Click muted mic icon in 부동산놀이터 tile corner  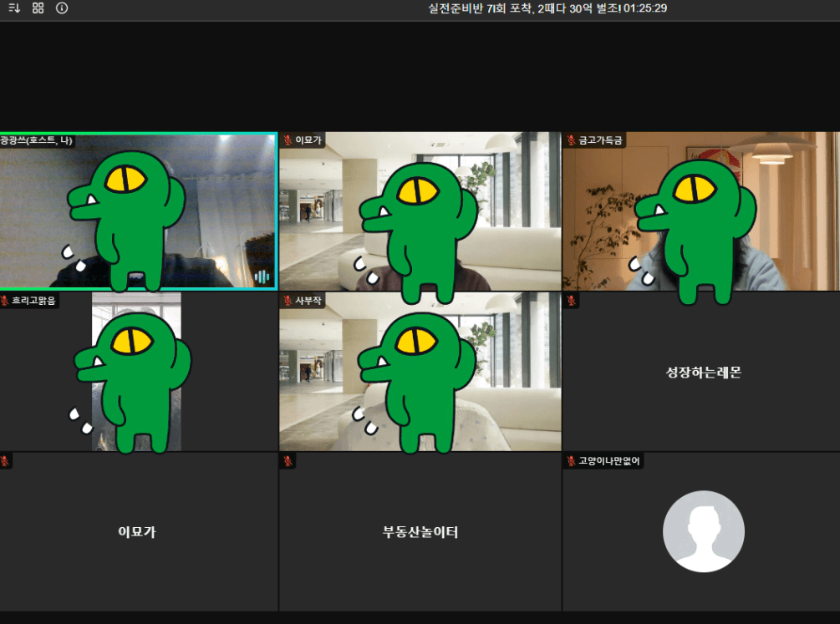(288, 461)
